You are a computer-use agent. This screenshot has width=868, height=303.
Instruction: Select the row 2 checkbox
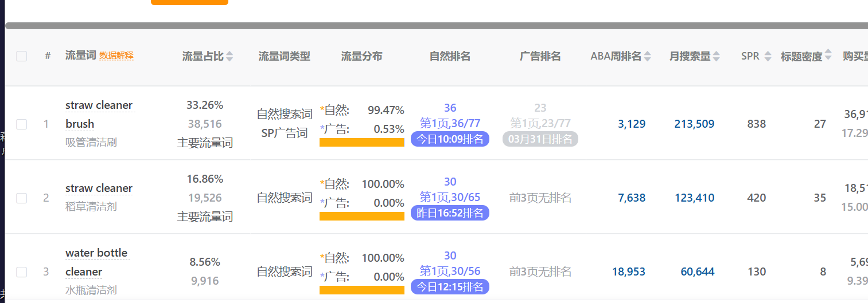click(x=22, y=198)
